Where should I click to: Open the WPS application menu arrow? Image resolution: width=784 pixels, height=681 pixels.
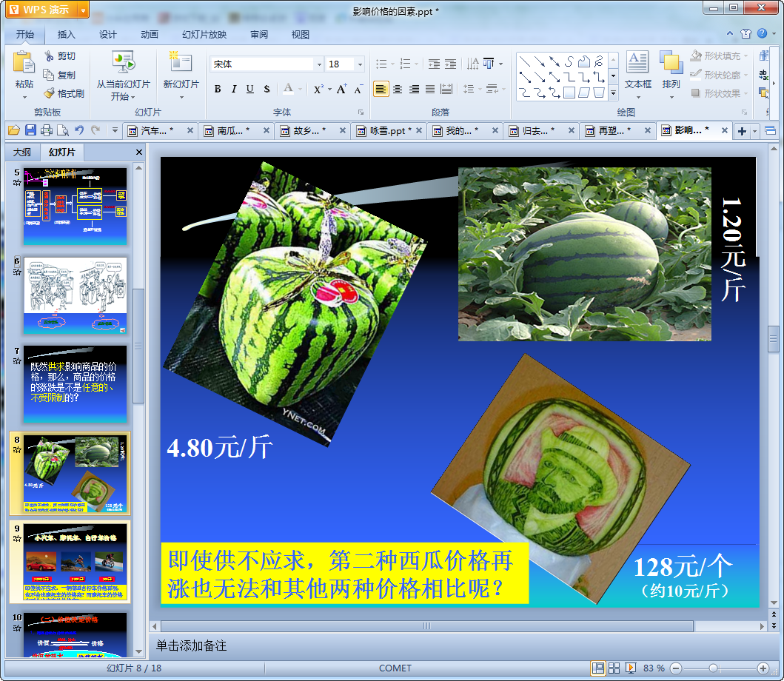point(83,10)
